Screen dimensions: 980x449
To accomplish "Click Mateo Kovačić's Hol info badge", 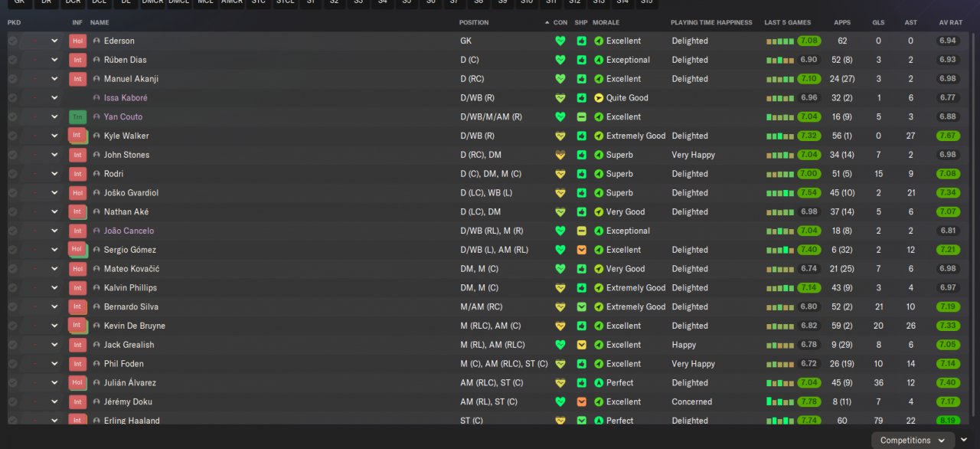I will pos(77,269).
